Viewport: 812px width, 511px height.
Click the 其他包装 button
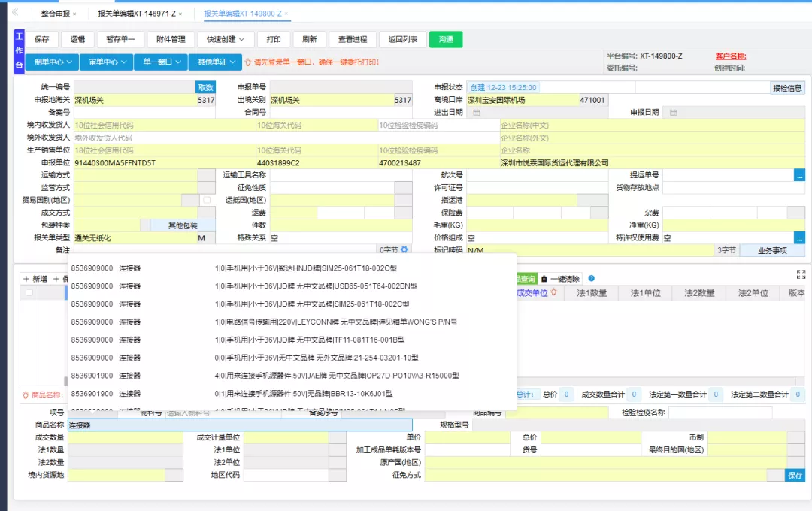pos(183,225)
